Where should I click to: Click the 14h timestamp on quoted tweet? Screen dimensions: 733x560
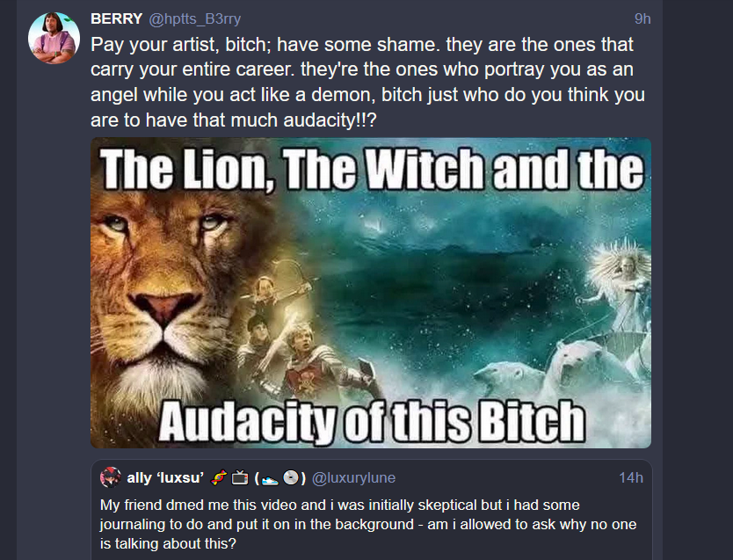pos(631,477)
